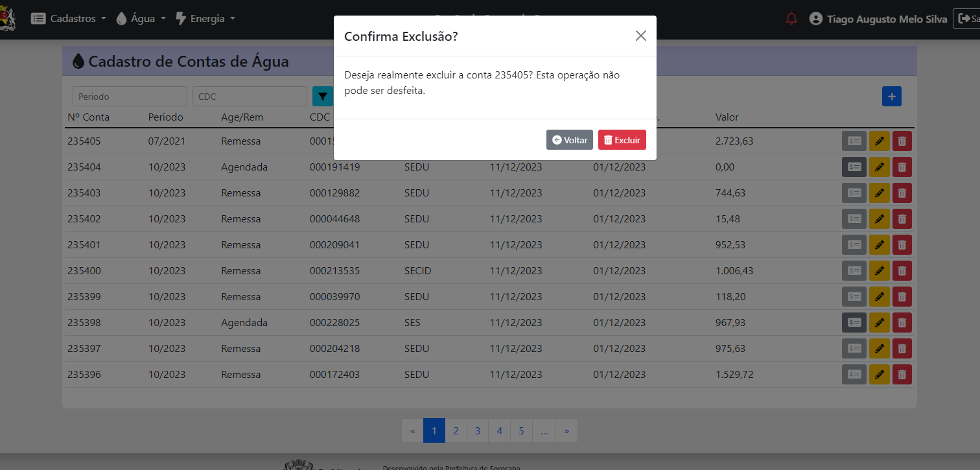Expand the Cadastros dropdown menu

(69, 19)
